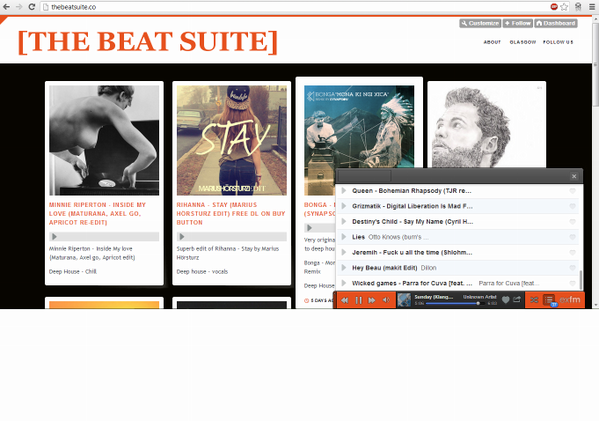Open the Chrome menu icon
The image size is (599, 421).
pyautogui.click(x=592, y=7)
